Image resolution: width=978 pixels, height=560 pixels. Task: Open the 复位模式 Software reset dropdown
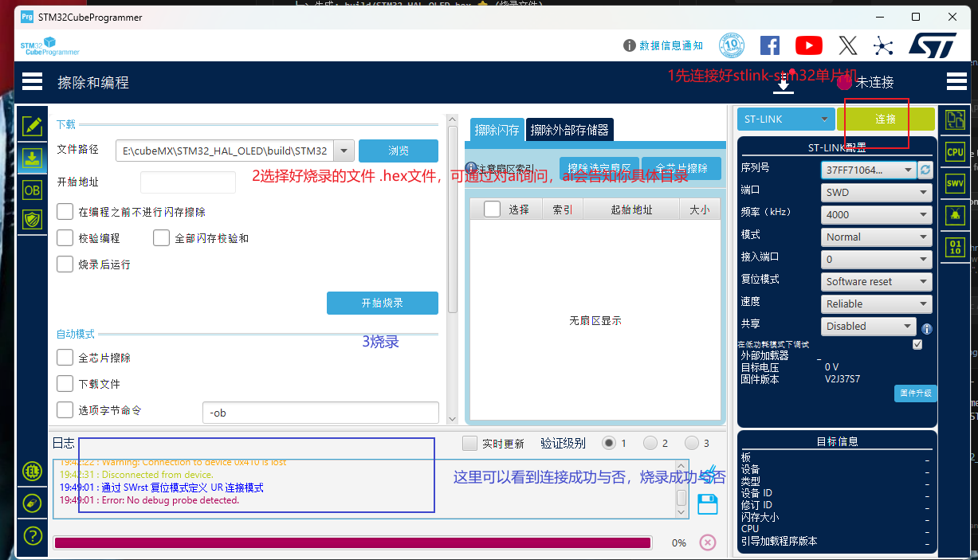click(x=877, y=281)
